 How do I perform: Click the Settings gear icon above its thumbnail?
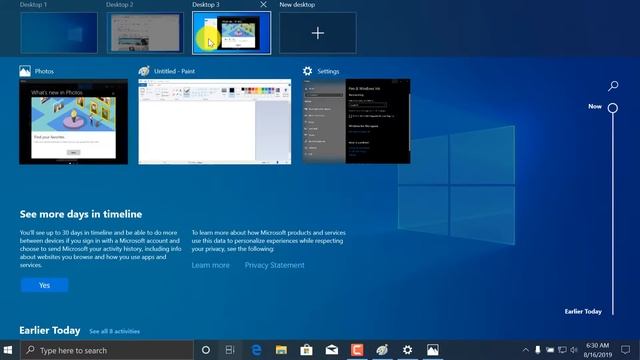[307, 71]
